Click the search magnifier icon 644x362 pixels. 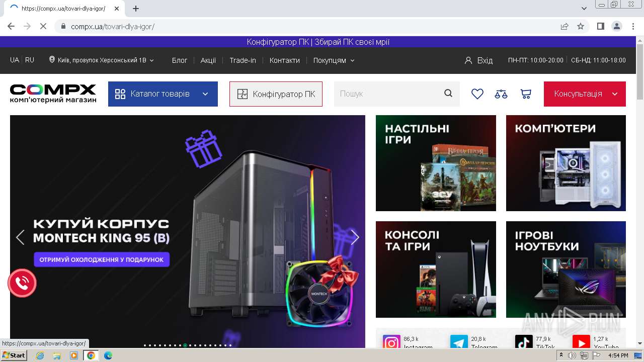pyautogui.click(x=448, y=94)
